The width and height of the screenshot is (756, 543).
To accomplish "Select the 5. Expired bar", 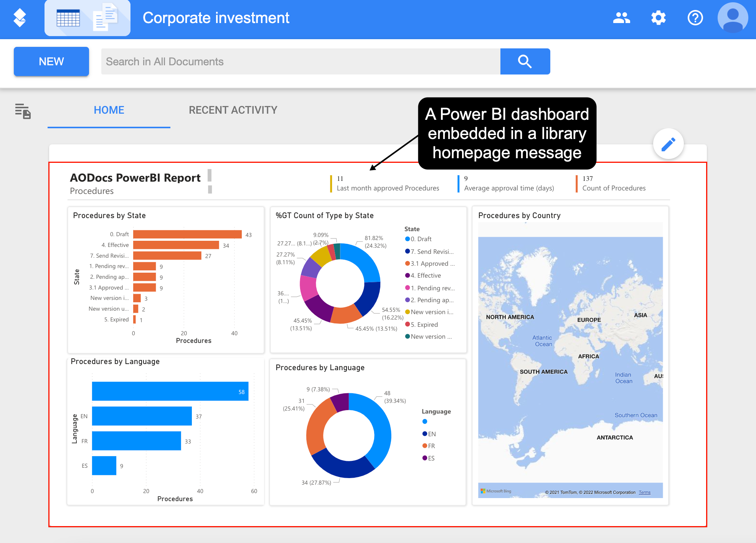I will click(x=134, y=320).
